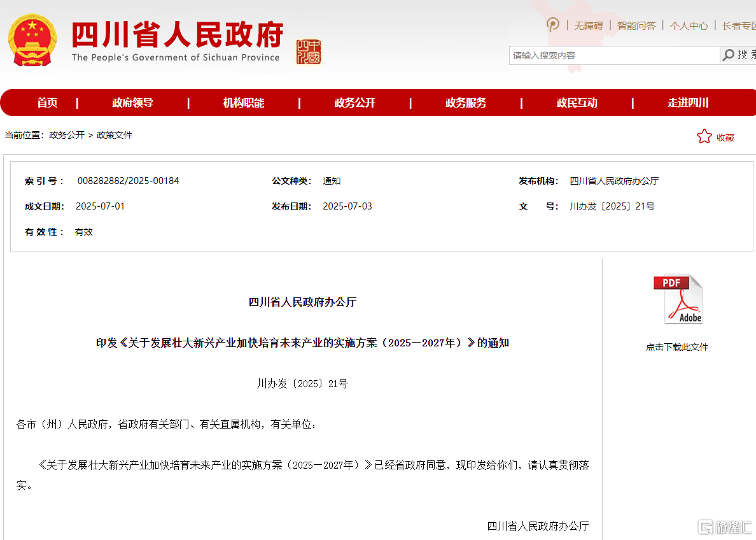Click the salutation line 各市（州）人民政府
Image resolution: width=756 pixels, height=540 pixels.
pos(166,425)
